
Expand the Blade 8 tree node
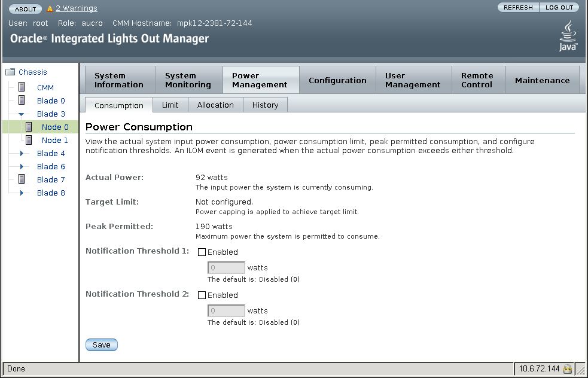[x=22, y=193]
